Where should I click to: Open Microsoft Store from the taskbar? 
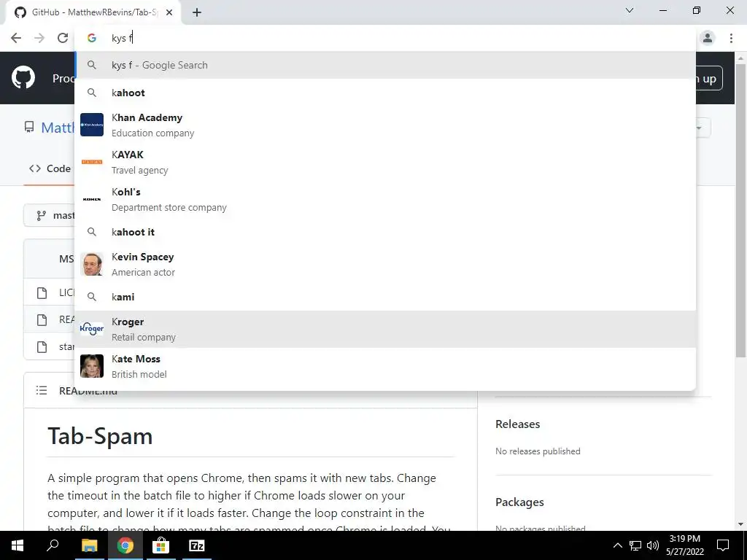click(160, 545)
